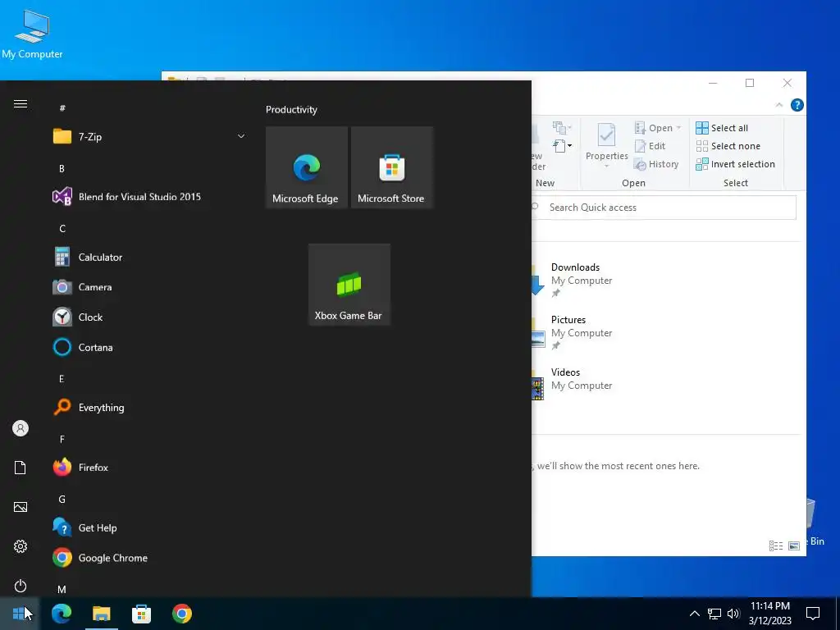
Task: Open the hamburger menu in Start
Action: click(21, 104)
